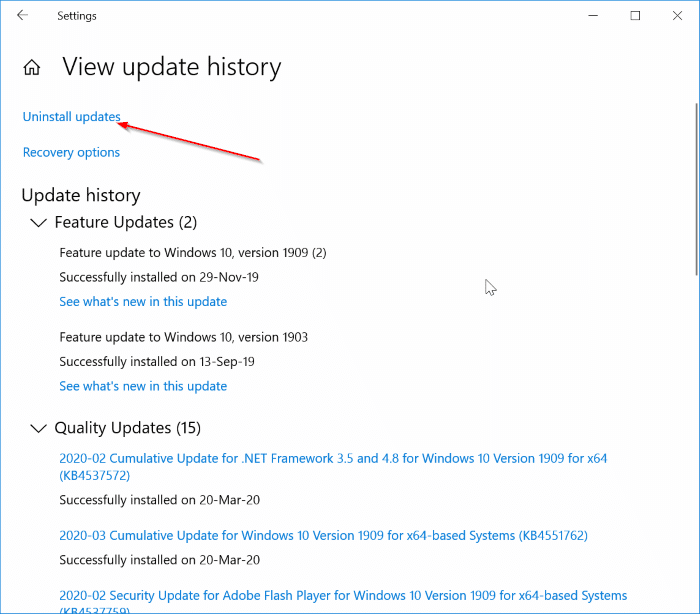Select 'Successfully installed on 29-Nov-19' text
The width and height of the screenshot is (700, 614).
click(159, 277)
